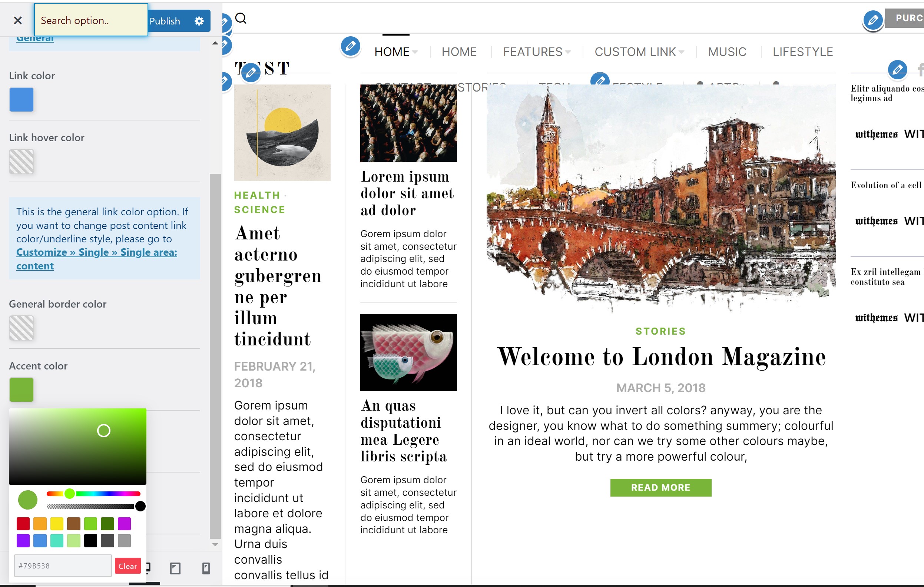Click the General section link at top
The image size is (924, 587).
coord(35,39)
